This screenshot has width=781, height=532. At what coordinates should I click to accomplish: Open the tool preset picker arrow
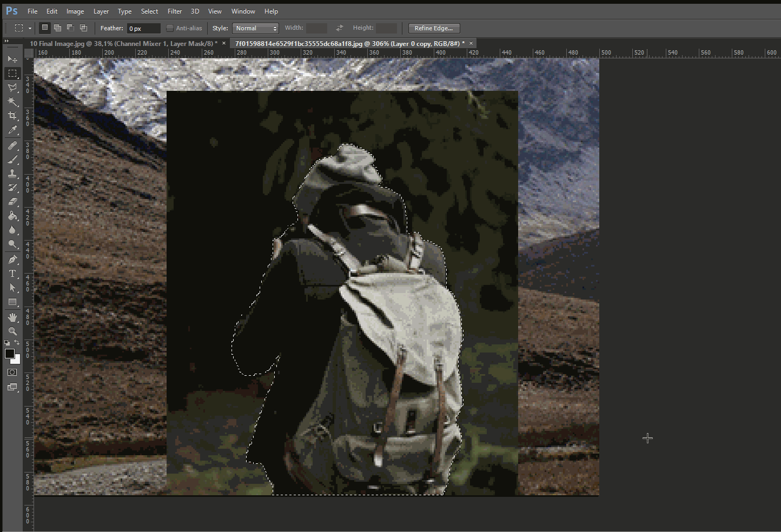point(30,28)
